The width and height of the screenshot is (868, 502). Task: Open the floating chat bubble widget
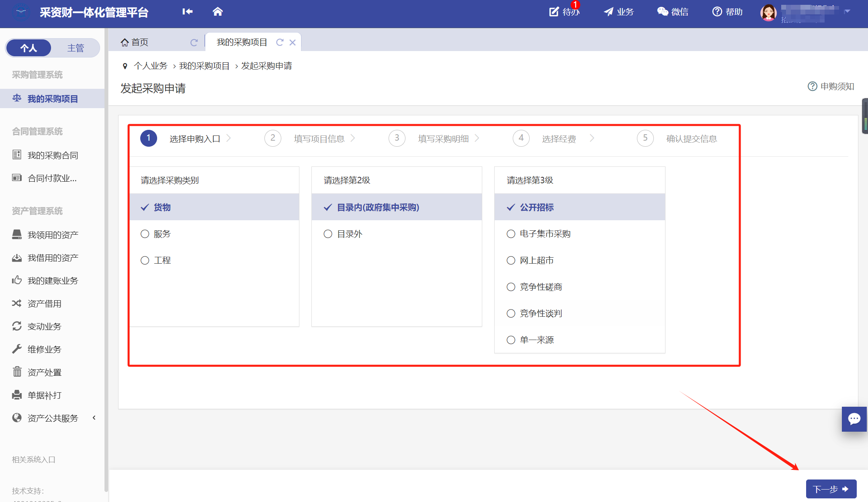[x=854, y=419]
